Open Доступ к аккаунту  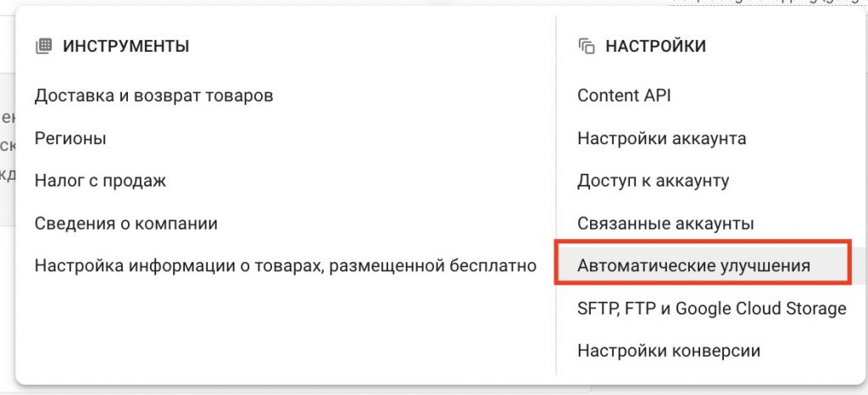pyautogui.click(x=654, y=181)
